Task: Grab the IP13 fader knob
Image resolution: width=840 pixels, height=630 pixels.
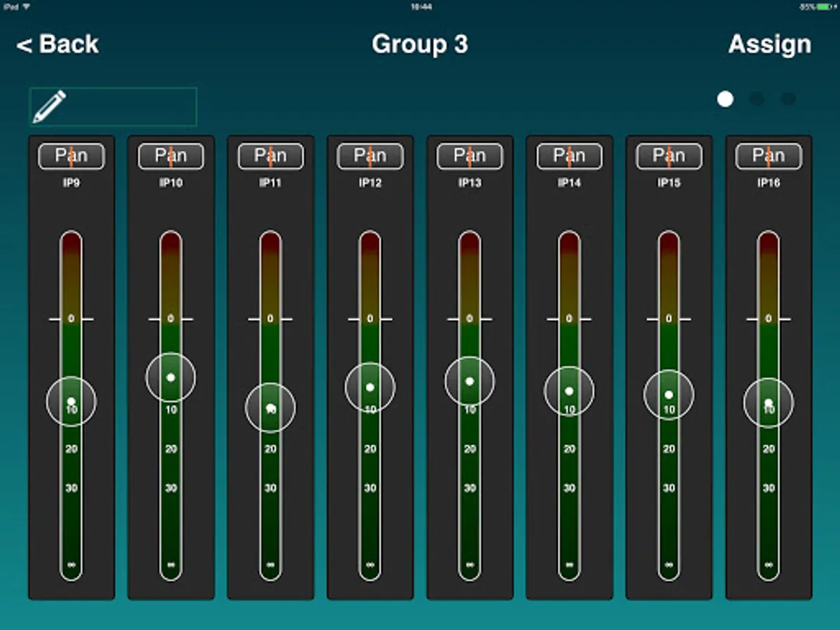Action: tap(470, 381)
